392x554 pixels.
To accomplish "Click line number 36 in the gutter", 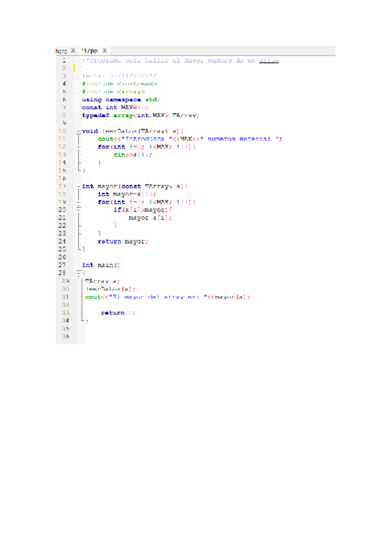I will pos(64,336).
